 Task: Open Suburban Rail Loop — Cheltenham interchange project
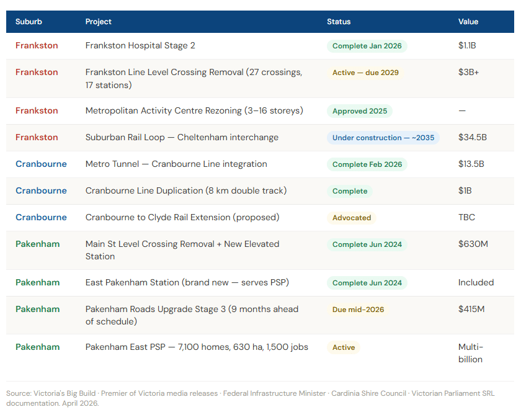tap(182, 138)
